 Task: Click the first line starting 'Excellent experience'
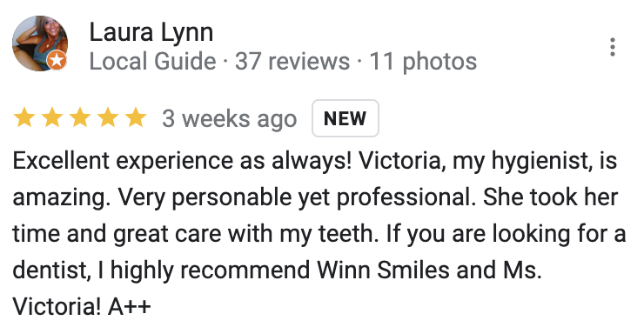315,160
